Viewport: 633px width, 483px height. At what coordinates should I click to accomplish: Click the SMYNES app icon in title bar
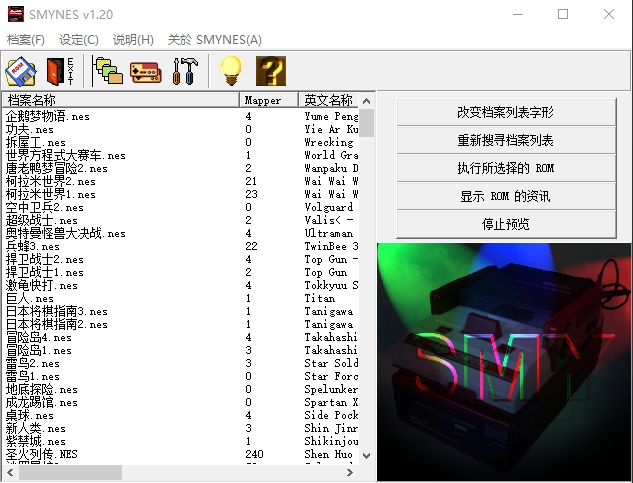16,14
